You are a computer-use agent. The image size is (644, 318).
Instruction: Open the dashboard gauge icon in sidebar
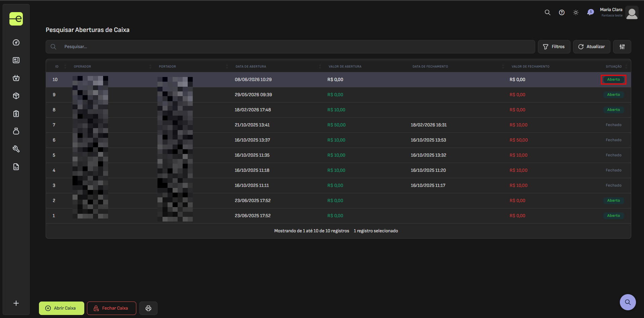(x=16, y=42)
